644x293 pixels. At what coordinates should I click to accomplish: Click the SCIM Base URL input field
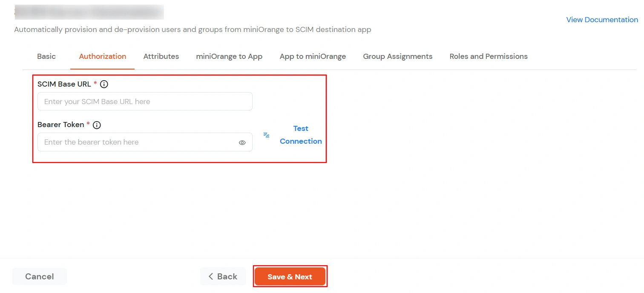145,101
